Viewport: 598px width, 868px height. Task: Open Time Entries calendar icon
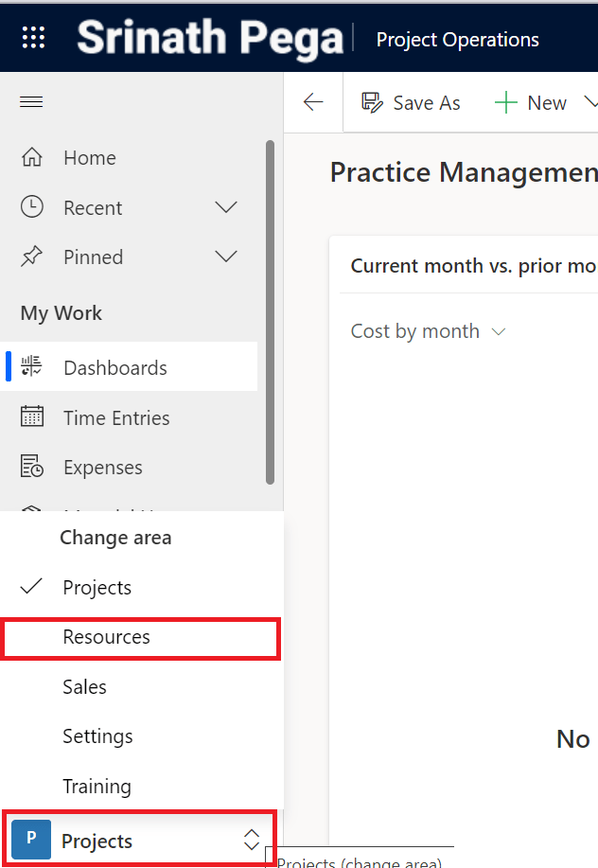32,417
